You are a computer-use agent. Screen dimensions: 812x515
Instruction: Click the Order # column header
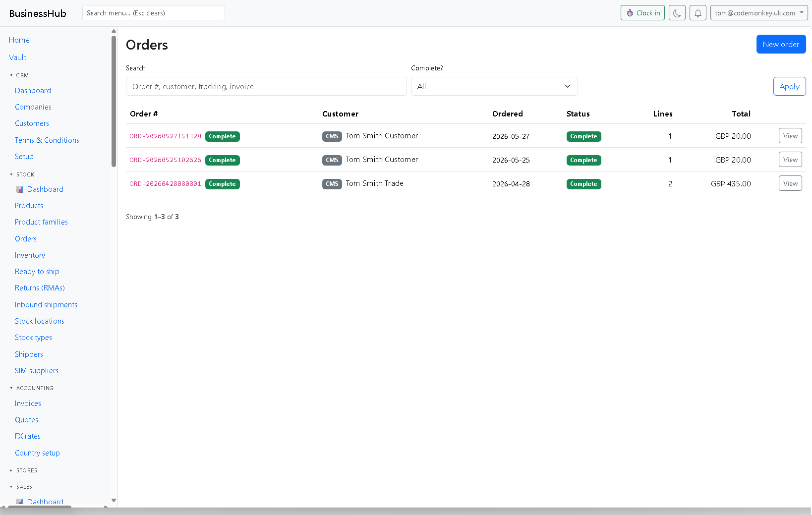tap(144, 114)
